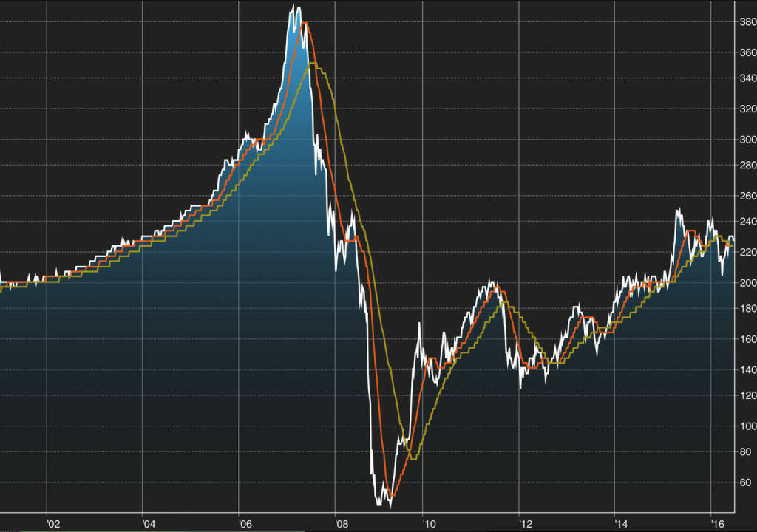
Task: Select the '06 year label on time axis
Action: tap(245, 524)
